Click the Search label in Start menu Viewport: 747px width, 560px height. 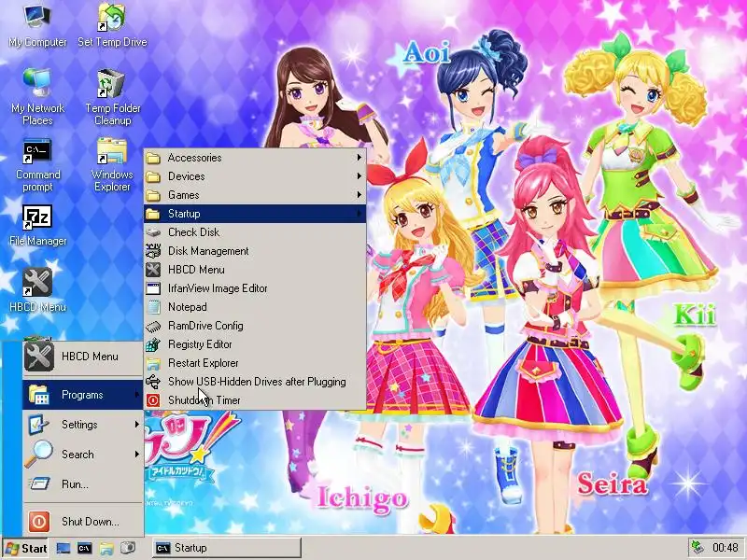78,455
